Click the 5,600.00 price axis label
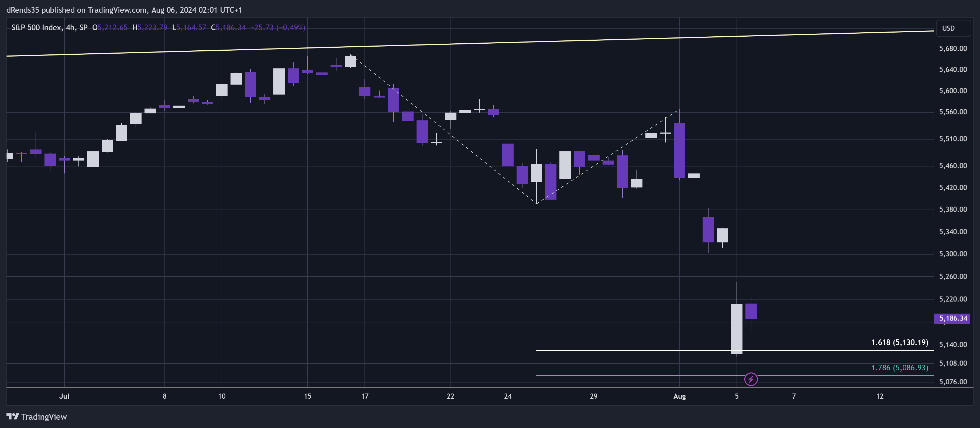 point(953,91)
